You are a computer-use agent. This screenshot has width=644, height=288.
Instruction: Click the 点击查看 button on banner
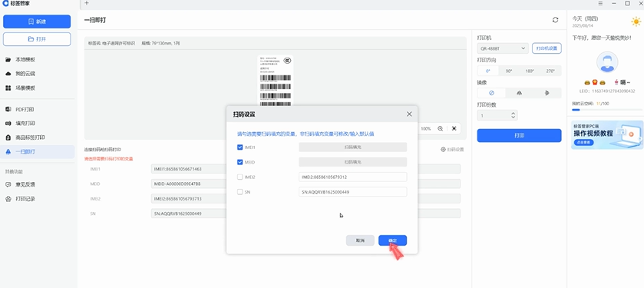pos(583,142)
